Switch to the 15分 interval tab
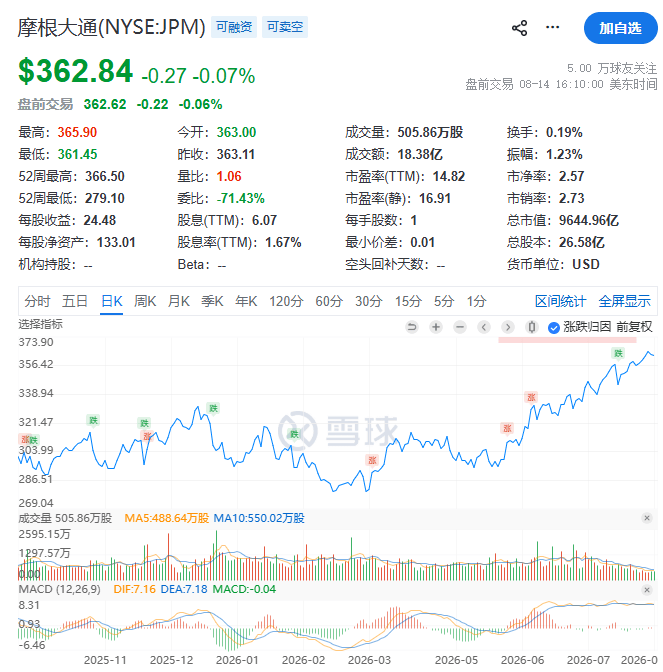This screenshot has width=663, height=672. click(x=408, y=301)
